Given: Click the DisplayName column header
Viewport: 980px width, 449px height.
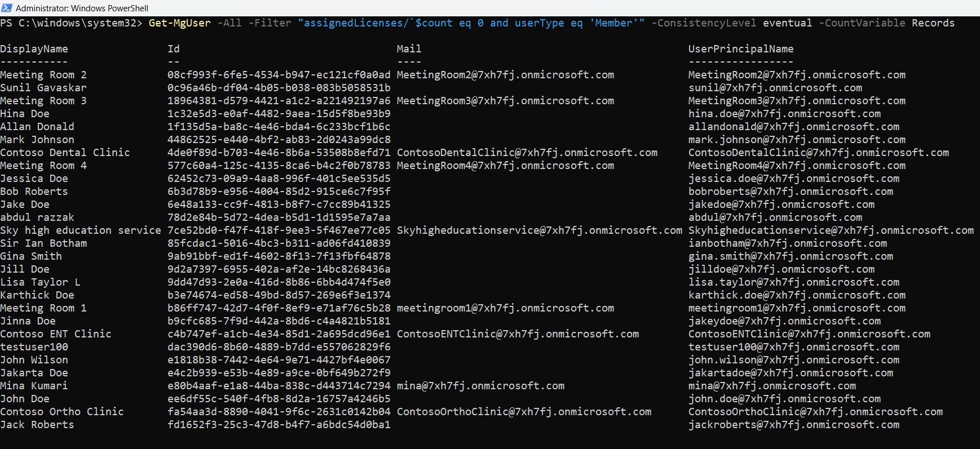Looking at the screenshot, I should [x=34, y=49].
